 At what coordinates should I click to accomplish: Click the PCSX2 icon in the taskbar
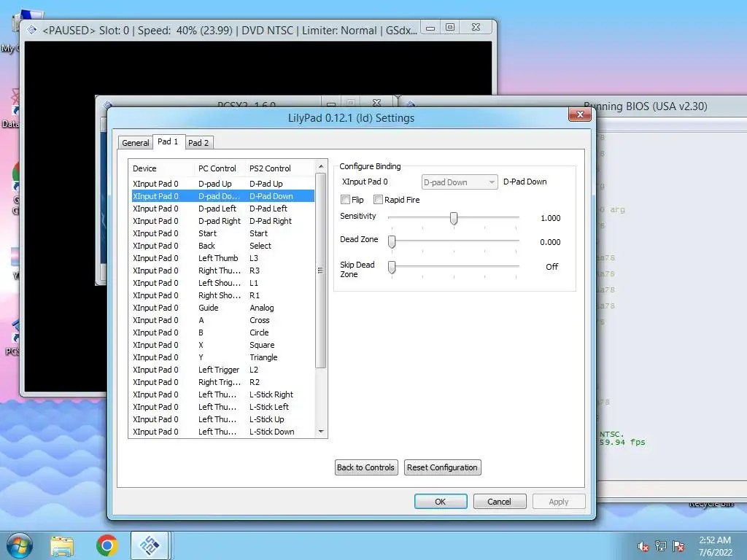point(150,545)
